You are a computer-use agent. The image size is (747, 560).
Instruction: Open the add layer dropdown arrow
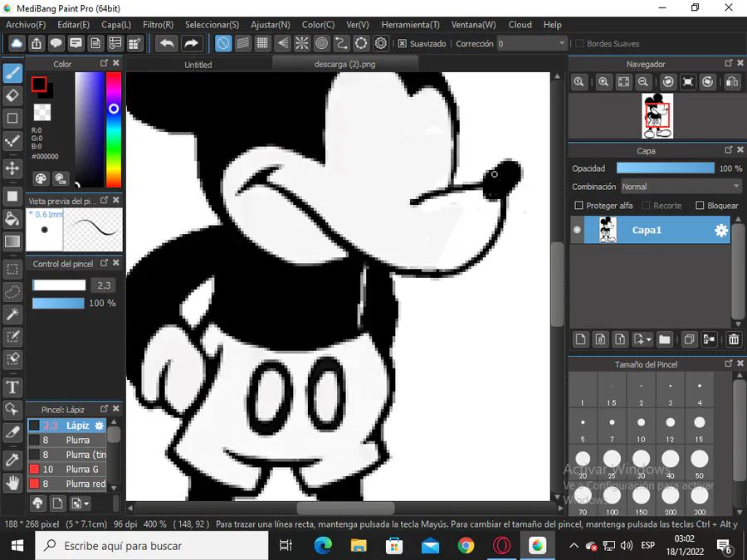[649, 340]
